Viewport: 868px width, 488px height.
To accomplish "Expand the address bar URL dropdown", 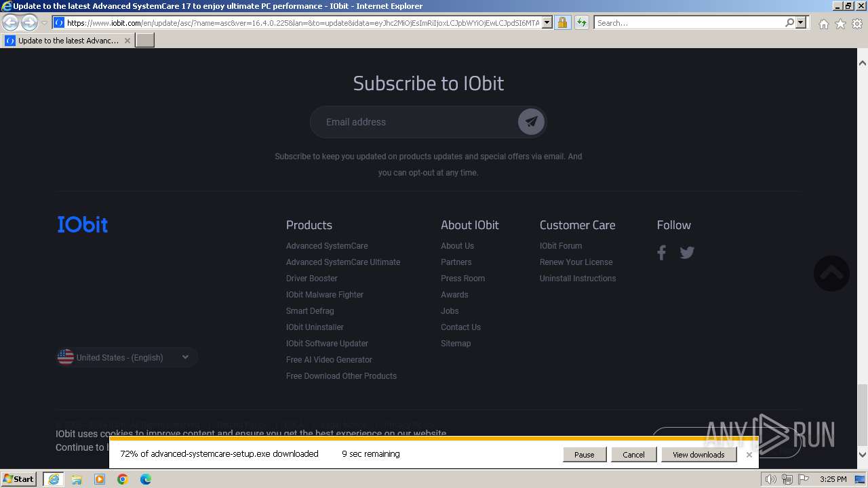I will click(547, 22).
